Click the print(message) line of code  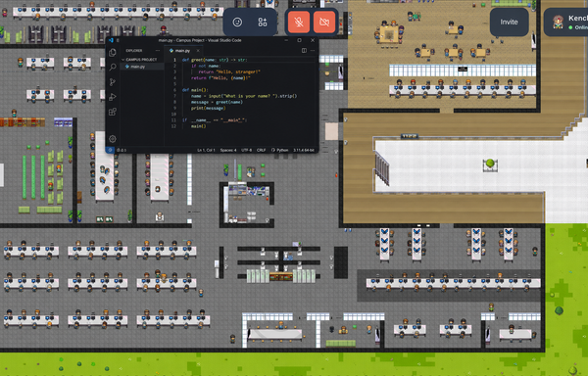[x=208, y=108]
